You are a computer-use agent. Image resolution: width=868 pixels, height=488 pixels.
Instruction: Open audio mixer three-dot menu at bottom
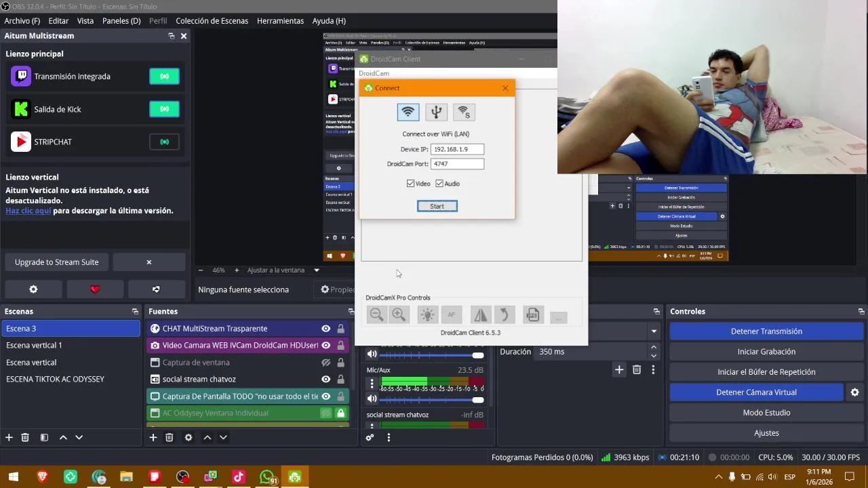pyautogui.click(x=389, y=438)
